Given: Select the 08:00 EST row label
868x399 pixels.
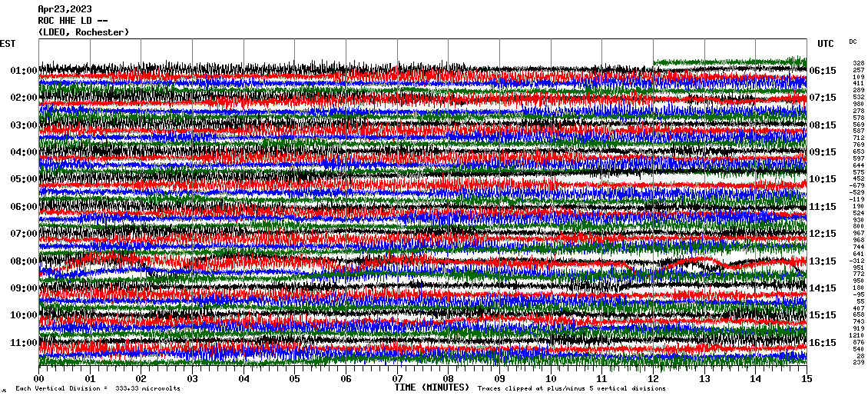Looking at the screenshot, I should (x=24, y=261).
